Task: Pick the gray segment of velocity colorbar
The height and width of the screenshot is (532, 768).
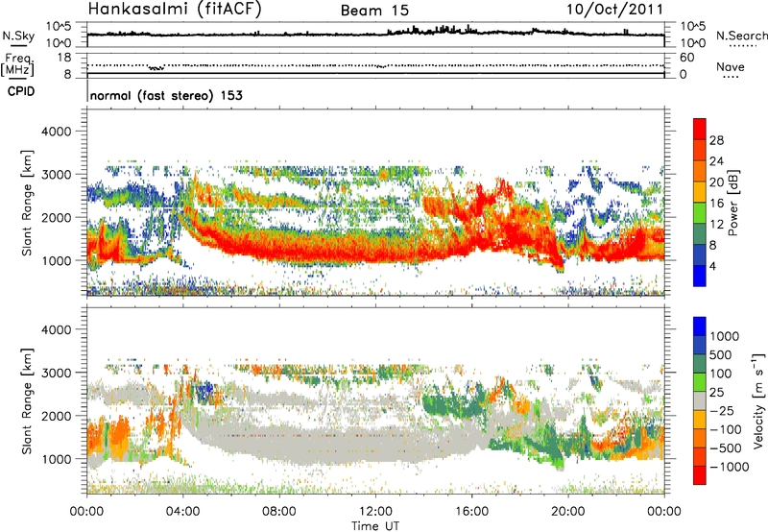Action: (700, 400)
